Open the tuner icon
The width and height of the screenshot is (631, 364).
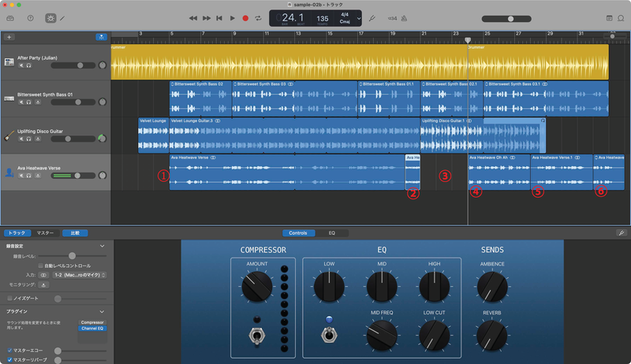coord(372,17)
